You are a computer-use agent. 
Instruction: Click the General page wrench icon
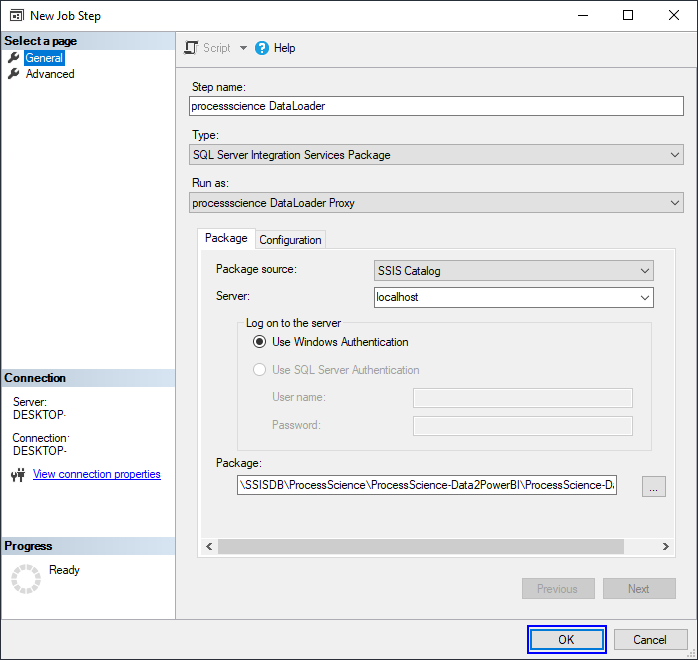14,57
